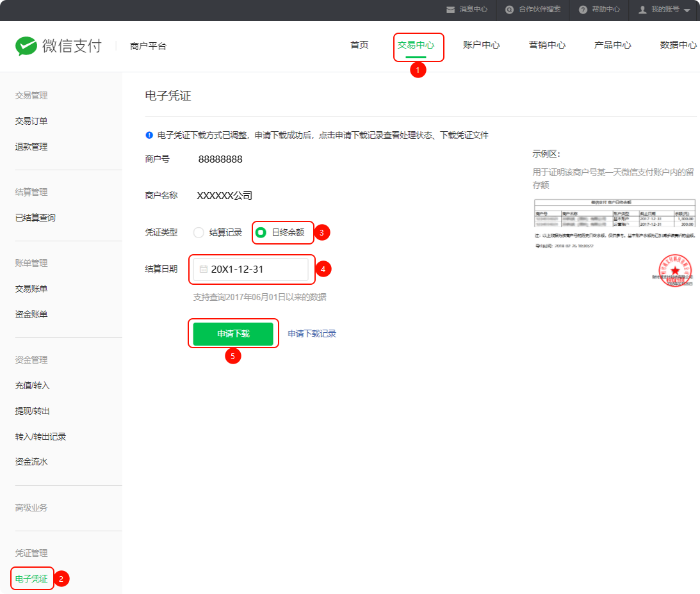Select the 结算记录 radio button
This screenshot has height=594, width=700.
(199, 232)
